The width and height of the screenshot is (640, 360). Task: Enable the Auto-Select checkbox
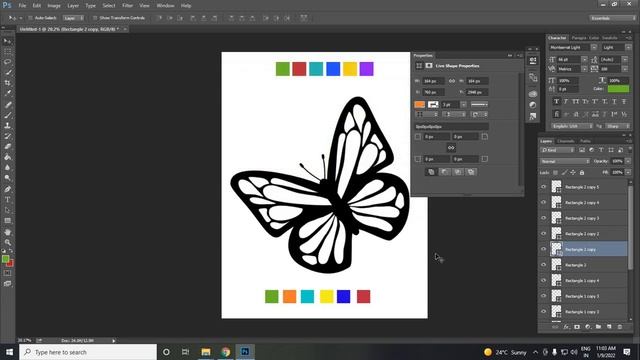click(30, 18)
